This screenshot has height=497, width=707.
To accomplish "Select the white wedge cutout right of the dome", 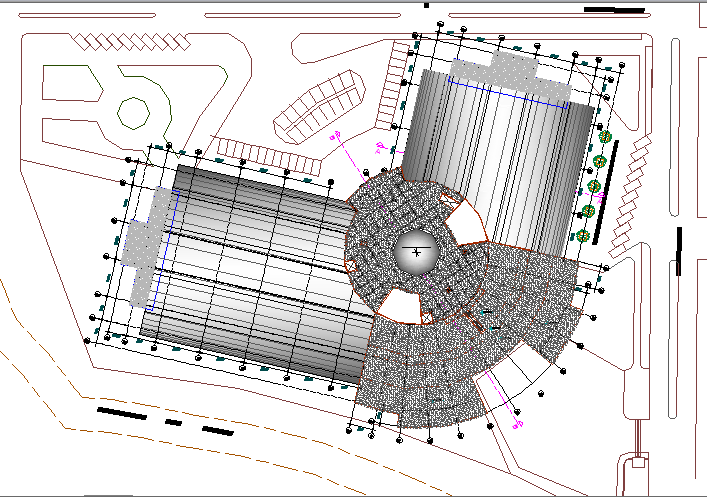I will 466,223.
